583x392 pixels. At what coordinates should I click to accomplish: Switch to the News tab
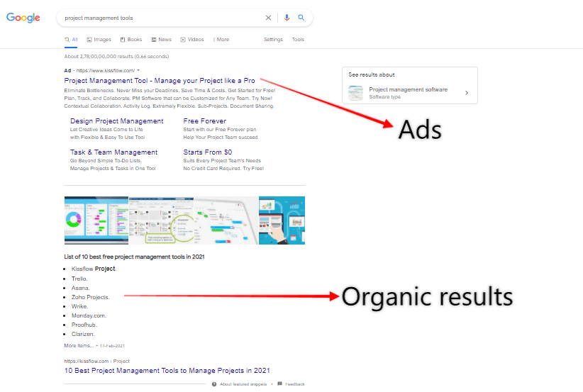(162, 40)
